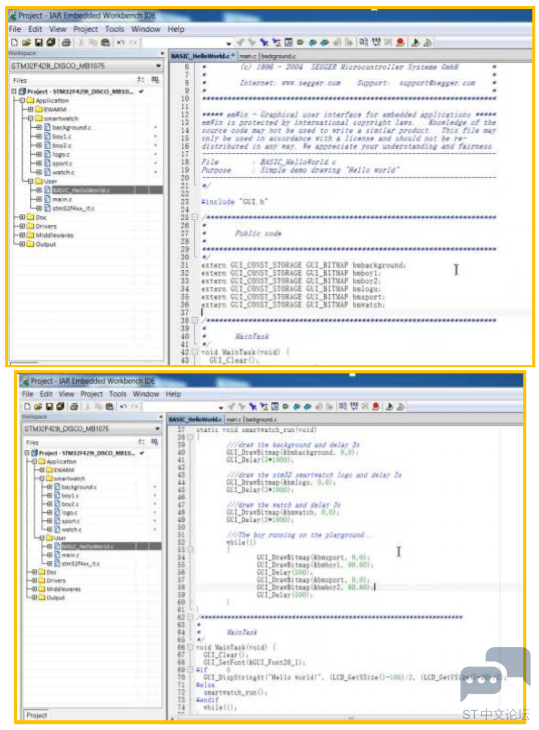This screenshot has width=539, height=730.
Task: Click 'smartwatch_run();' line in bottom editor
Action: click(x=236, y=692)
